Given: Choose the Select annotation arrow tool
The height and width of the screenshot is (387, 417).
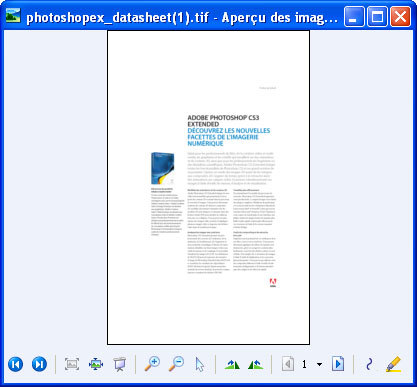Looking at the screenshot, I should click(x=200, y=365).
